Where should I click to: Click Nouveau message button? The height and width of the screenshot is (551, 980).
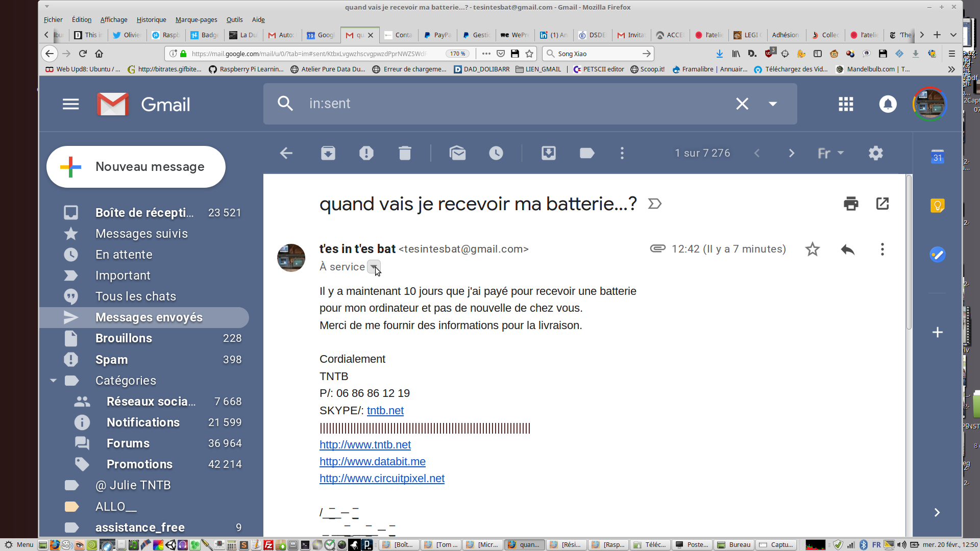(136, 167)
